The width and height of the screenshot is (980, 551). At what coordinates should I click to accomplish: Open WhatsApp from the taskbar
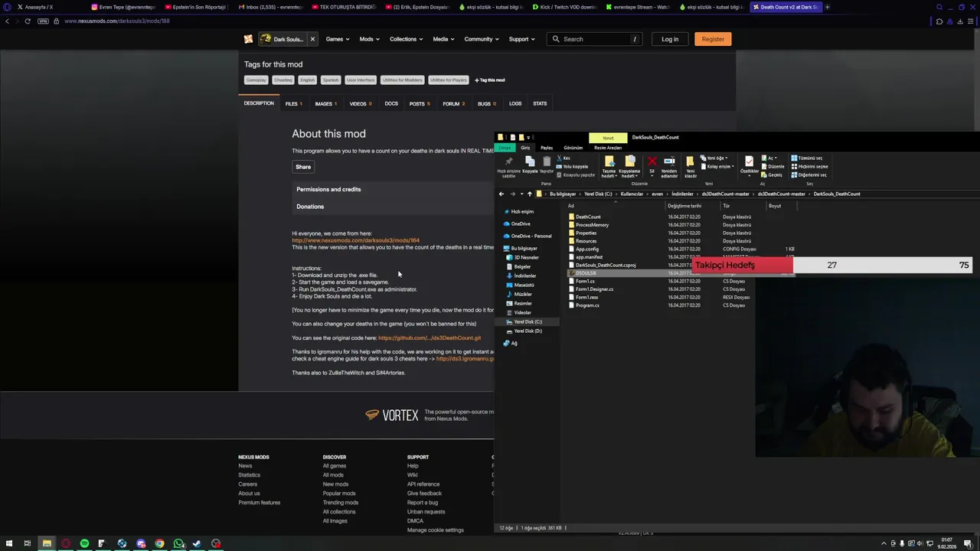tap(178, 543)
